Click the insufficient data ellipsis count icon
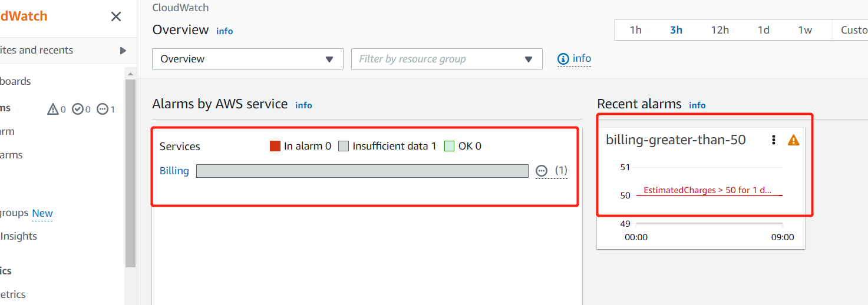Viewport: 868px width, 305px height. 103,109
